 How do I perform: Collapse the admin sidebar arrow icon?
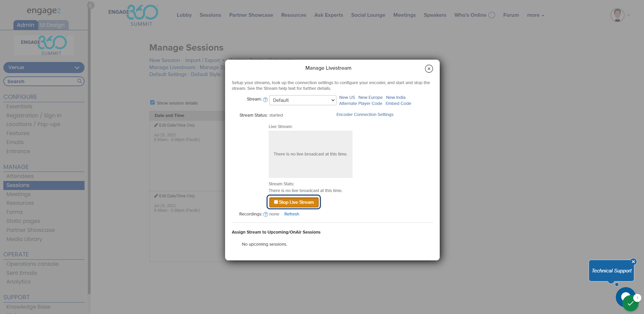(91, 5)
